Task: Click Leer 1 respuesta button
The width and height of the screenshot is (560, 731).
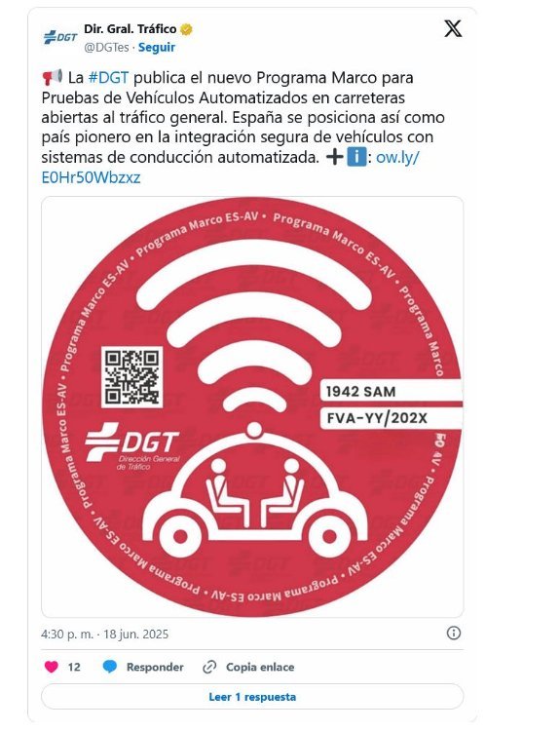Action: tap(252, 697)
